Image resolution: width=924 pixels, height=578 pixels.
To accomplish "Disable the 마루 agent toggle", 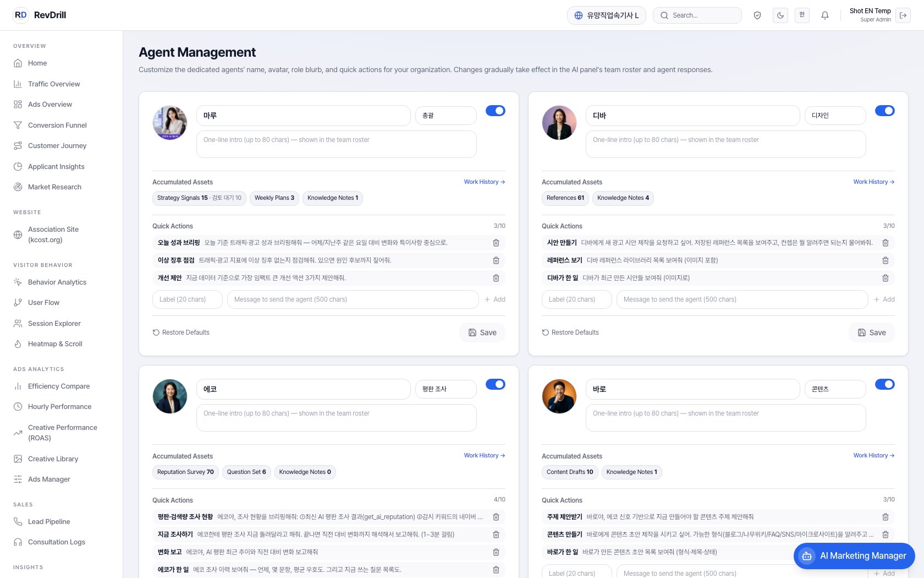I will (x=496, y=111).
